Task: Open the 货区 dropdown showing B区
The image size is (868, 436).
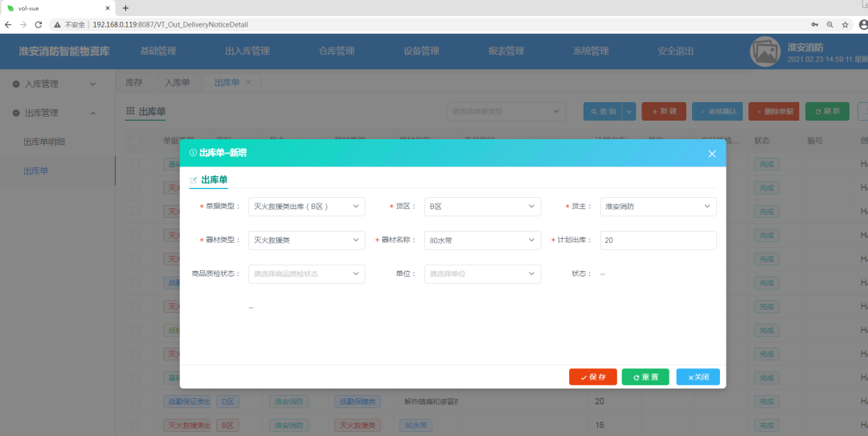Action: pos(483,207)
